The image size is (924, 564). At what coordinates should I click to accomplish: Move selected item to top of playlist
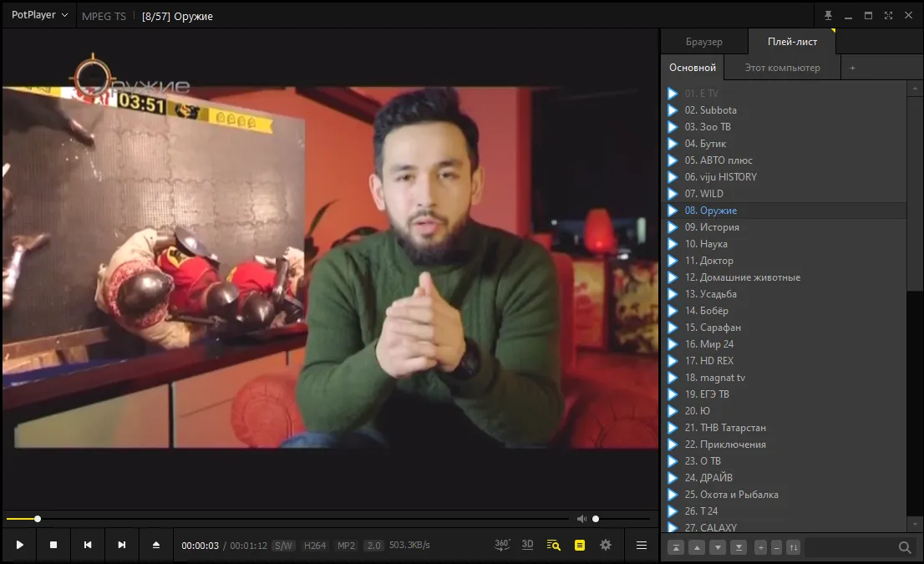[x=676, y=547]
